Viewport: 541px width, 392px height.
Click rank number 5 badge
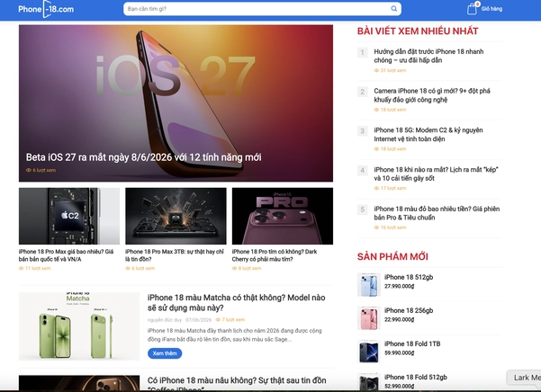362,209
